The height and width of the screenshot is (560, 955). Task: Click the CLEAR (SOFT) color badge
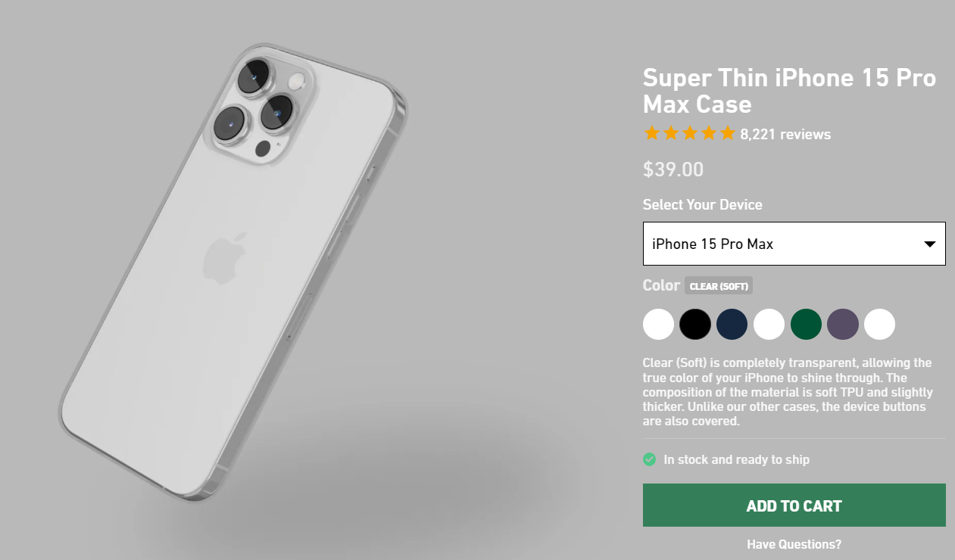click(719, 286)
